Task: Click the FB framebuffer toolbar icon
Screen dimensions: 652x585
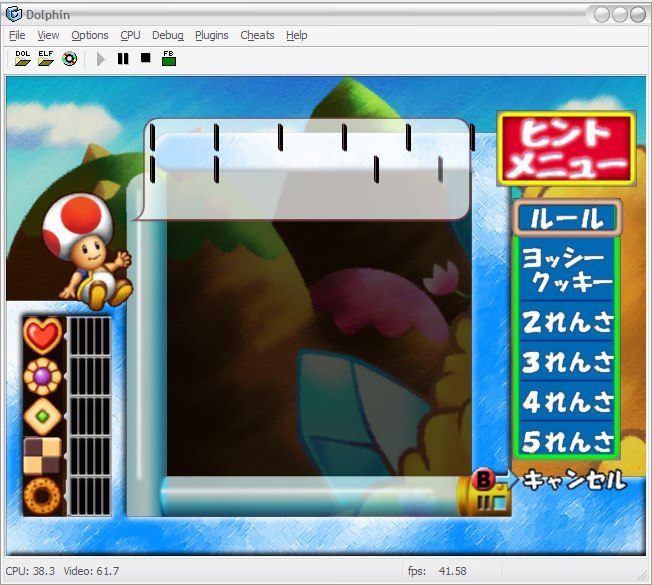Action: [169, 58]
